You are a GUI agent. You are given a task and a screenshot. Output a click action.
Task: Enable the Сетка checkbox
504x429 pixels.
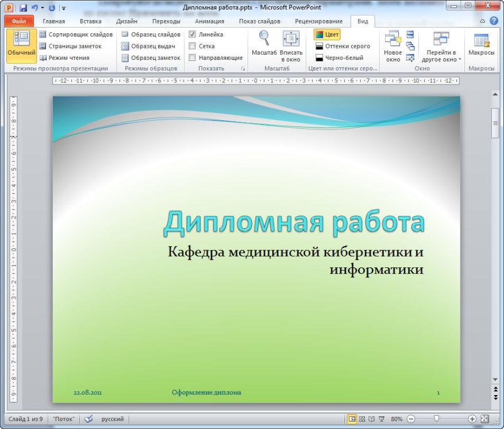pos(192,46)
